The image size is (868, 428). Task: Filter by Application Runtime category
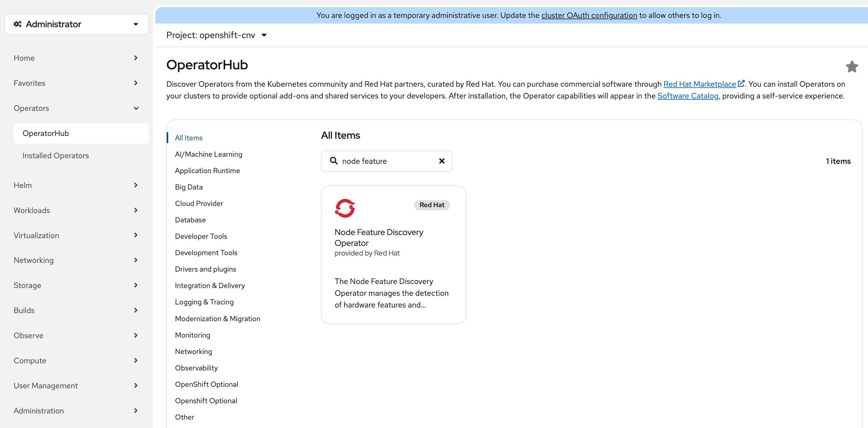[207, 170]
